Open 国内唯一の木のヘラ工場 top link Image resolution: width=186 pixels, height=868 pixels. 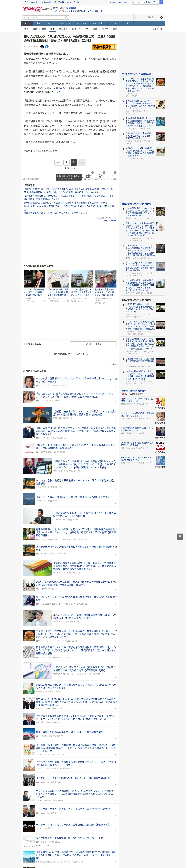tap(69, 2)
